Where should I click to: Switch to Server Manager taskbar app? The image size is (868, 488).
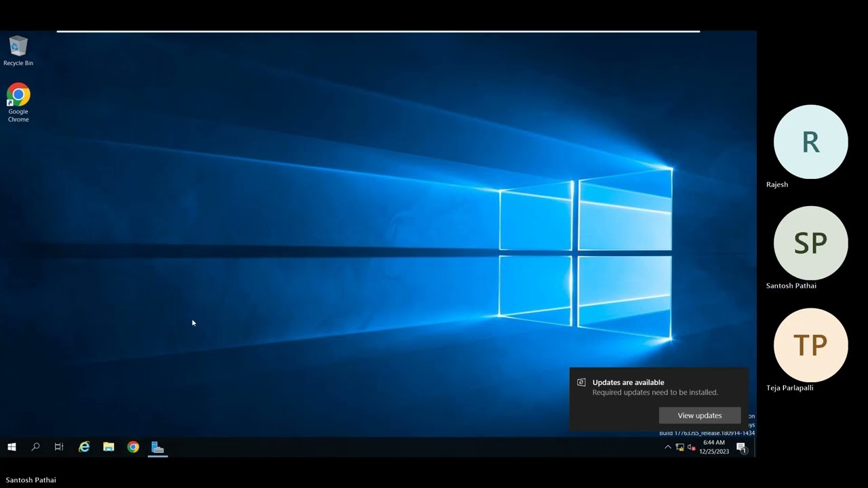point(157,447)
